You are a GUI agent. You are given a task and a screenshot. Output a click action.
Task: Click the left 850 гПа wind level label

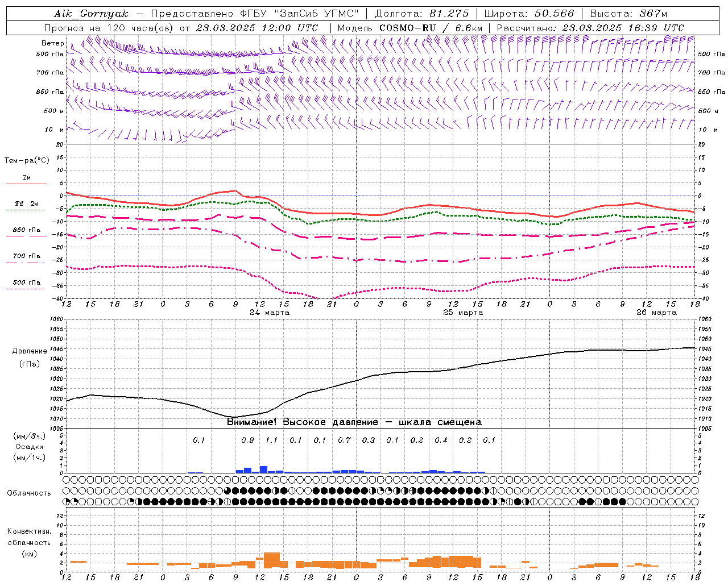(50, 92)
